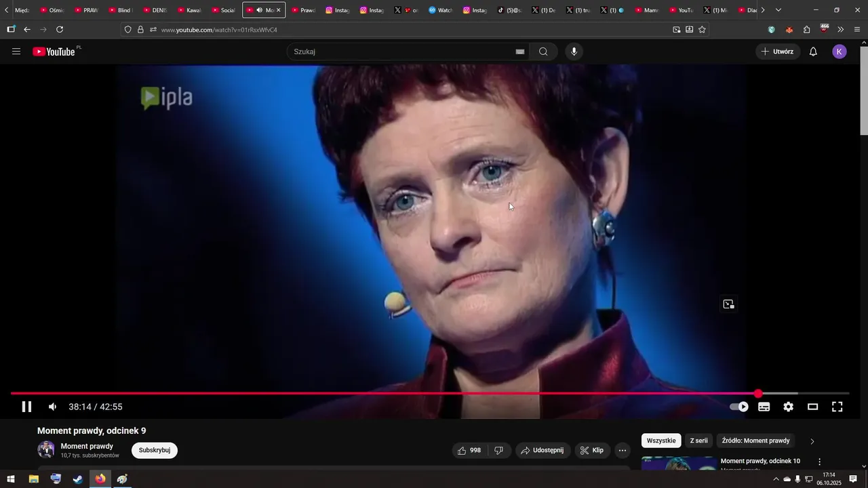The height and width of the screenshot is (488, 868).
Task: Pause the video playback
Action: pyautogui.click(x=26, y=407)
